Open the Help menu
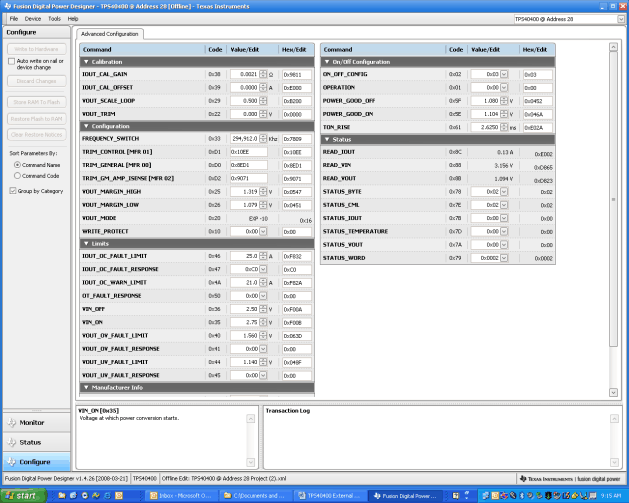The height and width of the screenshot is (503, 629). click(73, 18)
